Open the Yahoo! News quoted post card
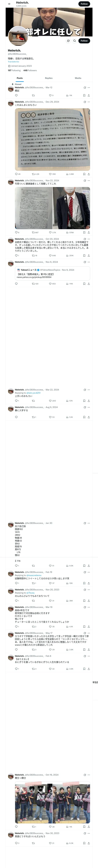This screenshot has width=98, height=868. click(x=52, y=273)
